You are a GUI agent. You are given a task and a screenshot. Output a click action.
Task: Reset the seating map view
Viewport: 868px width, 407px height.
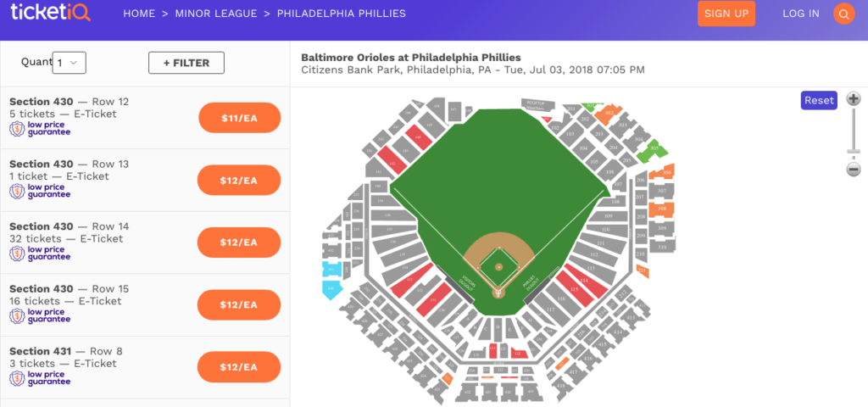coord(819,100)
